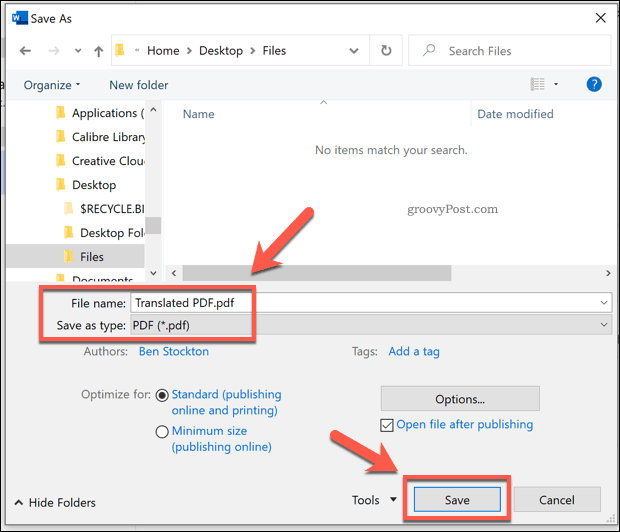Open Help with the question mark

(594, 84)
